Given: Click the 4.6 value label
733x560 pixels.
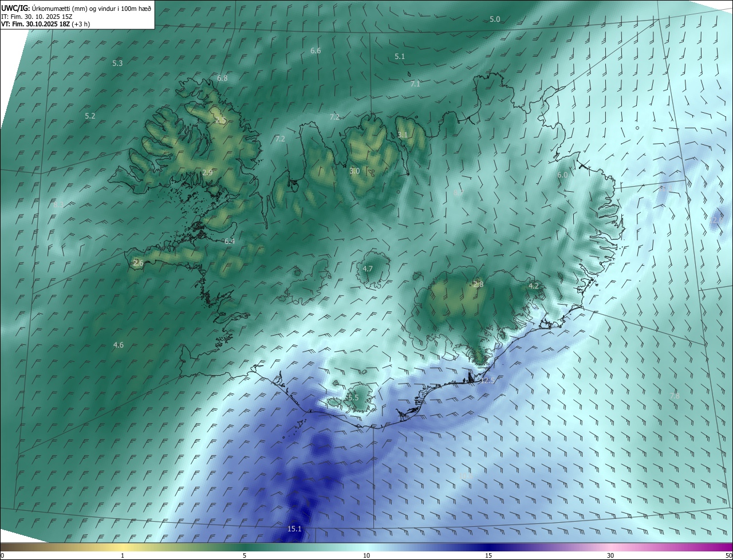Looking at the screenshot, I should (x=119, y=345).
